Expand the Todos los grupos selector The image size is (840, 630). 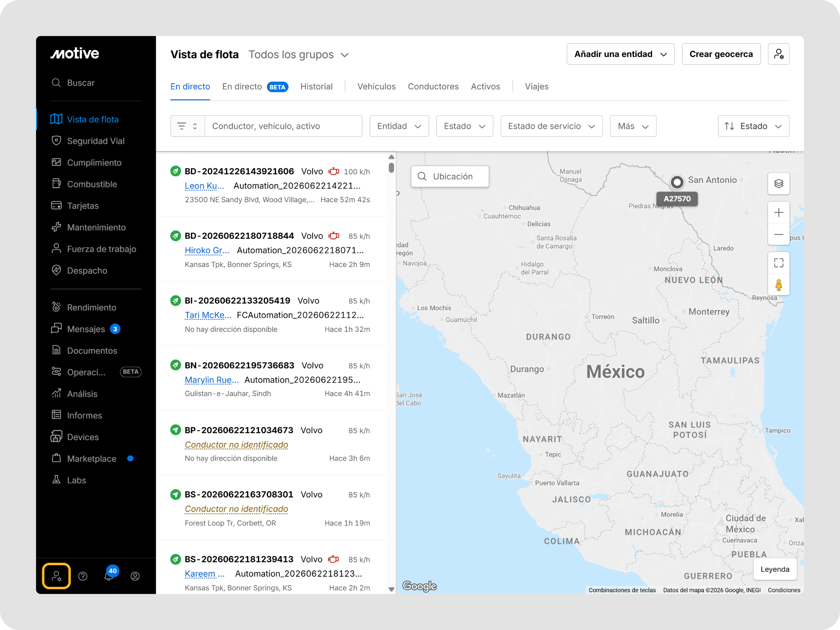[299, 55]
